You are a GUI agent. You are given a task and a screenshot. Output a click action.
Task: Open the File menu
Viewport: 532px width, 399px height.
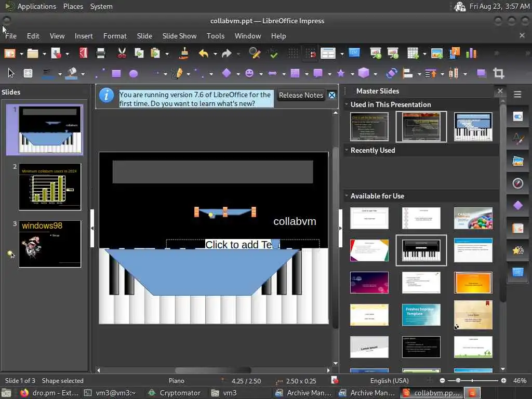11,36
